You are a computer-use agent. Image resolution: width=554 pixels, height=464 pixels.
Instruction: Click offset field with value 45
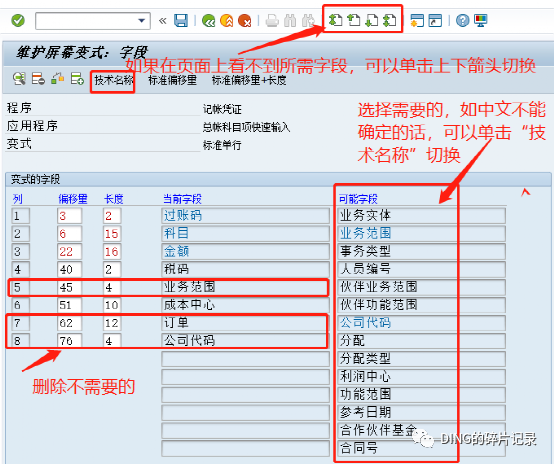pos(69,287)
